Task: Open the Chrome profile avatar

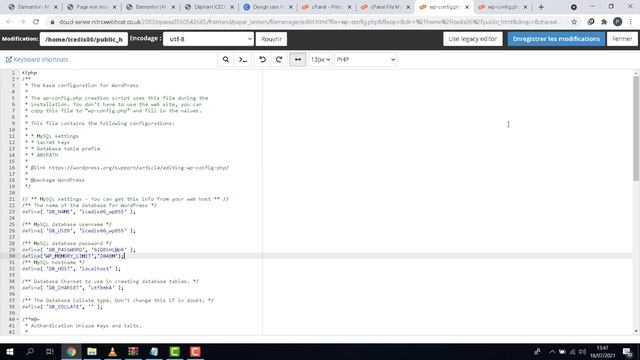Action: click(x=618, y=22)
